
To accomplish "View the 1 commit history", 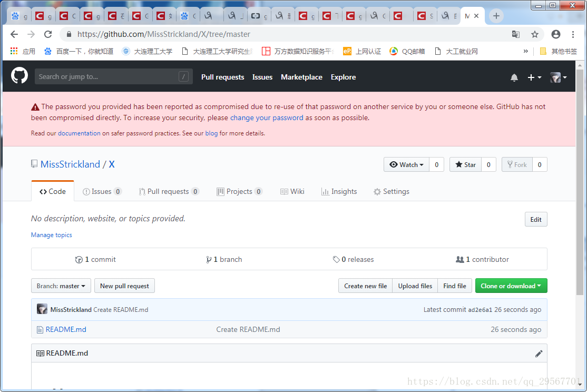I will click(95, 259).
